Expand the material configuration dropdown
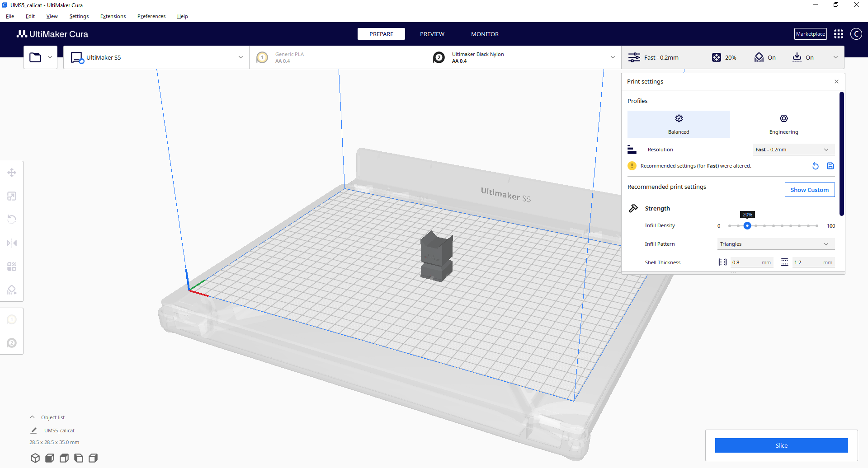The height and width of the screenshot is (468, 868). 613,57
